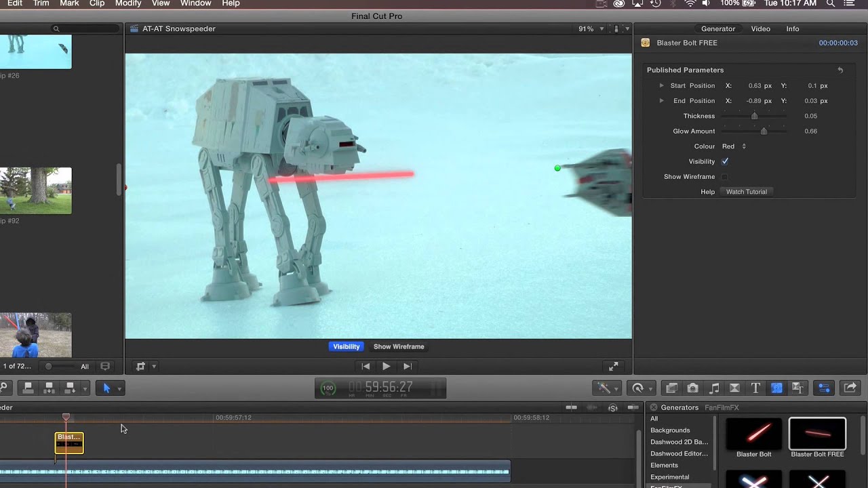Select the Blast clip in timeline
The height and width of the screenshot is (488, 868).
pos(69,443)
